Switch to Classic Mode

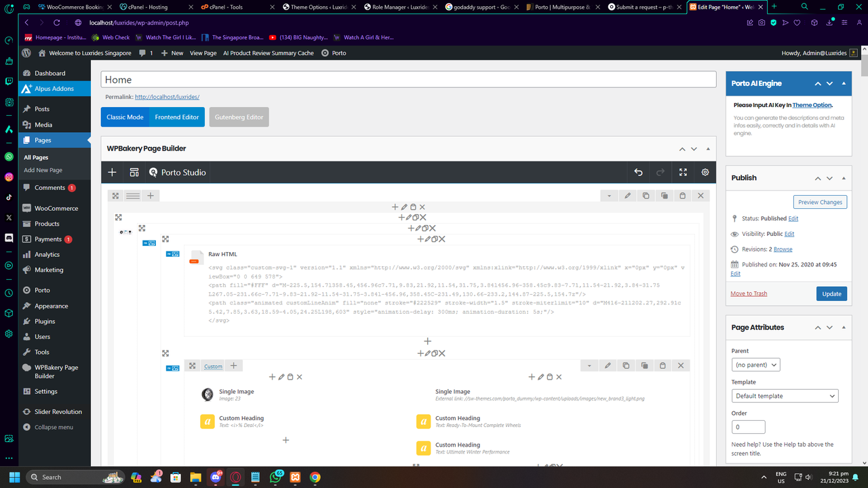point(125,117)
